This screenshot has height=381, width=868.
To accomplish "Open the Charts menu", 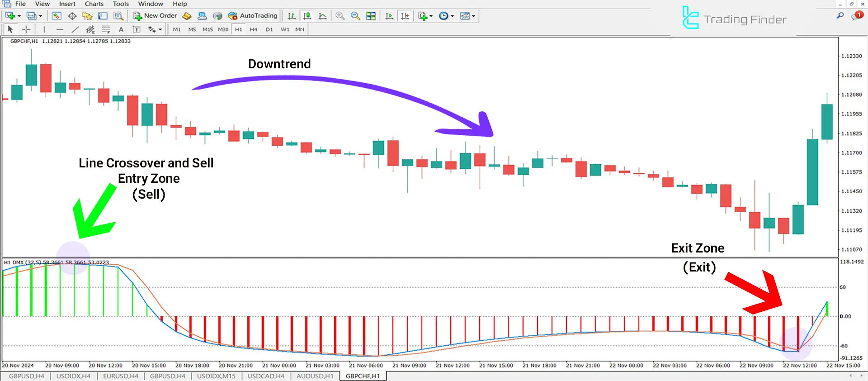I will coord(94,4).
